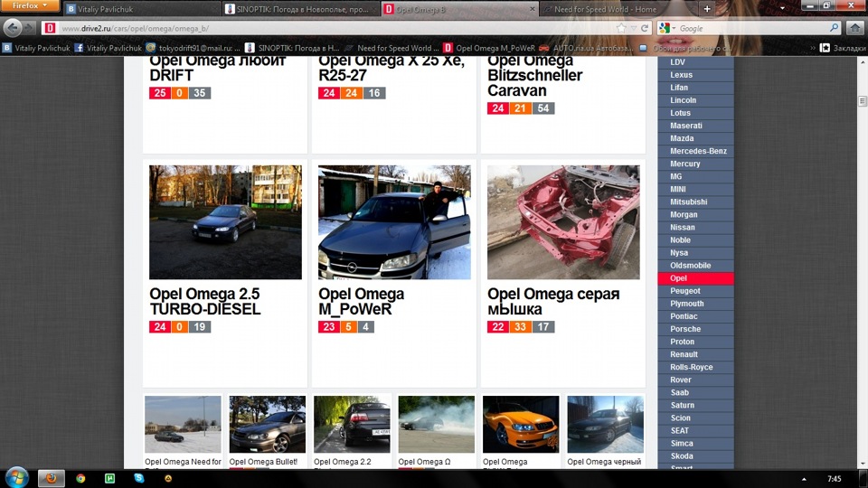Click orange counter 33 under серая мышка
Image resolution: width=868 pixels, height=488 pixels.
pos(521,327)
